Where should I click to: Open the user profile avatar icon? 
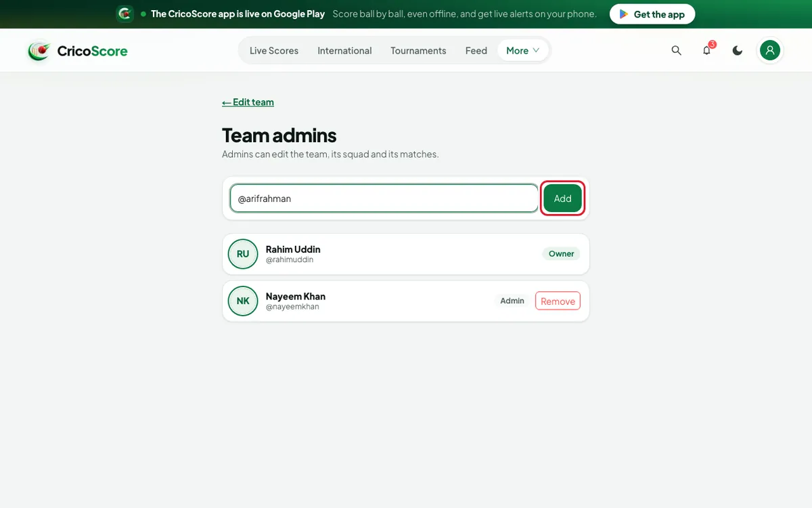click(x=770, y=51)
